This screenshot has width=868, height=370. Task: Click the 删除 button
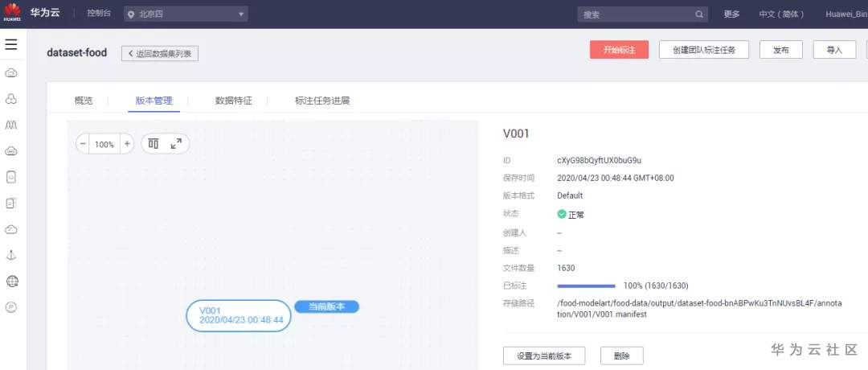point(621,356)
